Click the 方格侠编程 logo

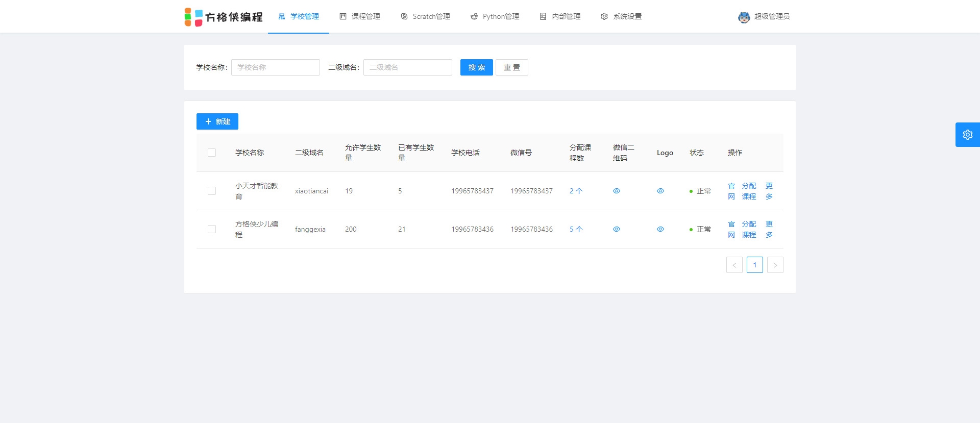point(224,17)
